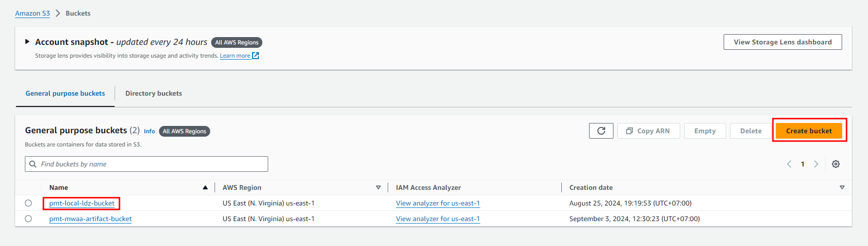Image resolution: width=868 pixels, height=246 pixels.
Task: Click All AWS Regions badge in Account snapshot
Action: (x=237, y=42)
